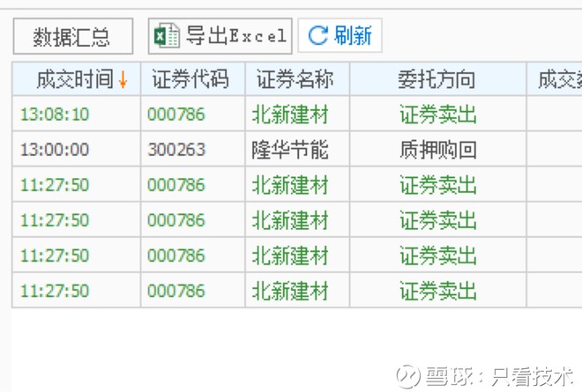Click the 委托方向 column header
Viewport: 582px width, 392px height.
tap(438, 79)
